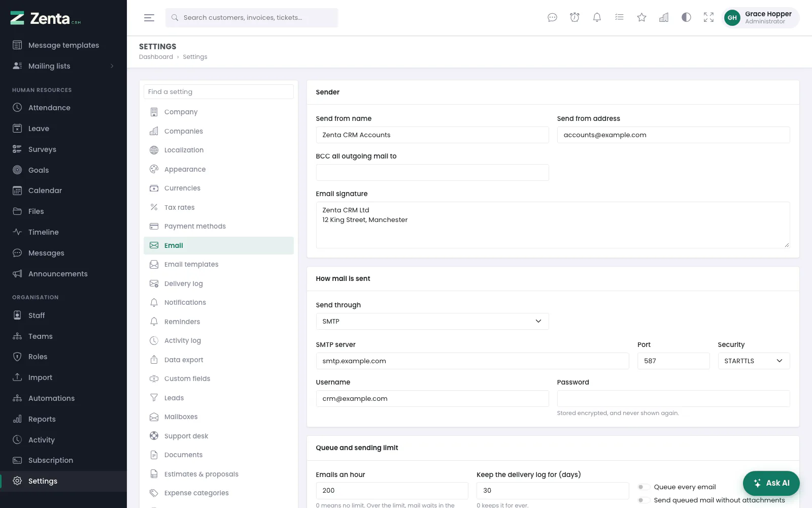
Task: Select Payment methods settings section
Action: pos(219,227)
